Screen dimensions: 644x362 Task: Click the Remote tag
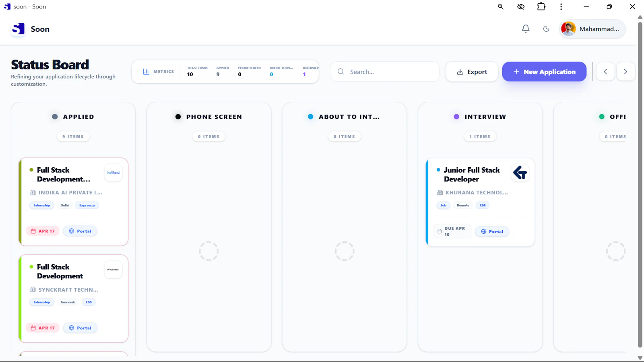463,205
